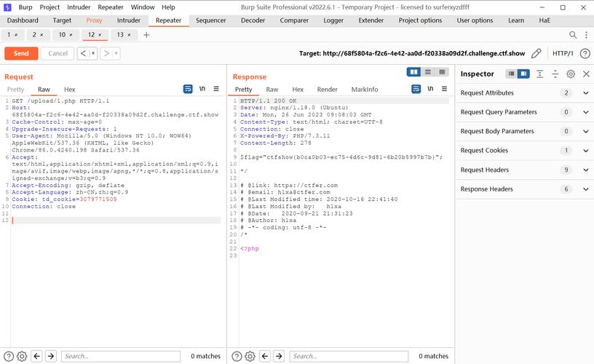The height and width of the screenshot is (364, 594).
Task: Open the Proxy tool tab
Action: tap(94, 20)
